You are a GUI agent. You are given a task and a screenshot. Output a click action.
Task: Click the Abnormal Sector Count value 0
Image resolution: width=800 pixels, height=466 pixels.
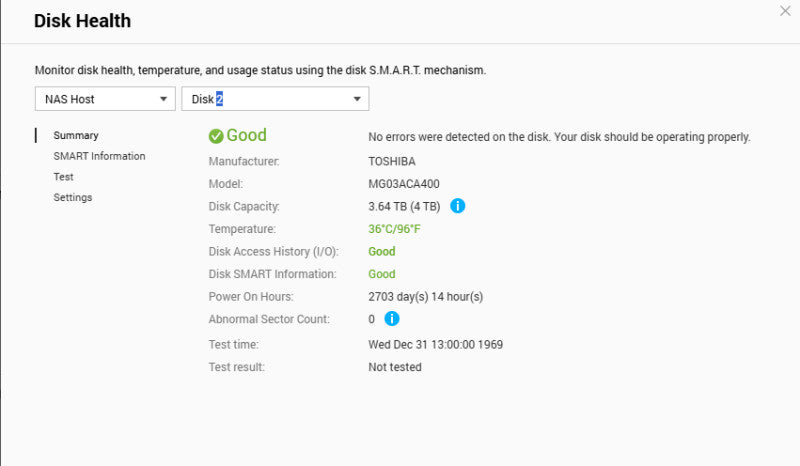(x=371, y=319)
